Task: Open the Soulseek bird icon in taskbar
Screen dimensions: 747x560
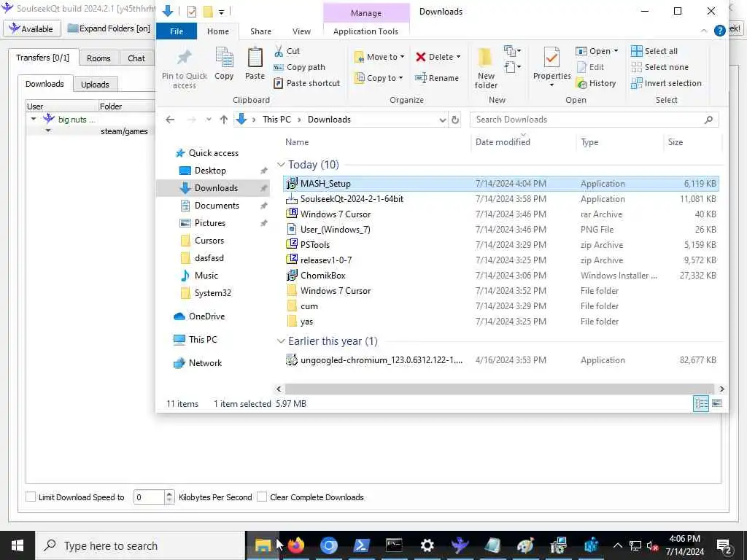Action: tap(460, 545)
